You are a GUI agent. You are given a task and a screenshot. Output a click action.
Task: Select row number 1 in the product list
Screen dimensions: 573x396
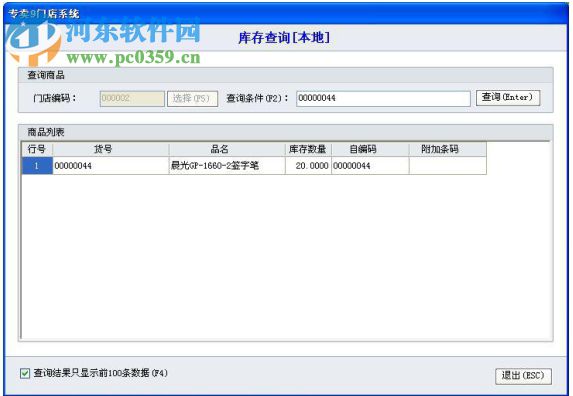click(x=37, y=166)
